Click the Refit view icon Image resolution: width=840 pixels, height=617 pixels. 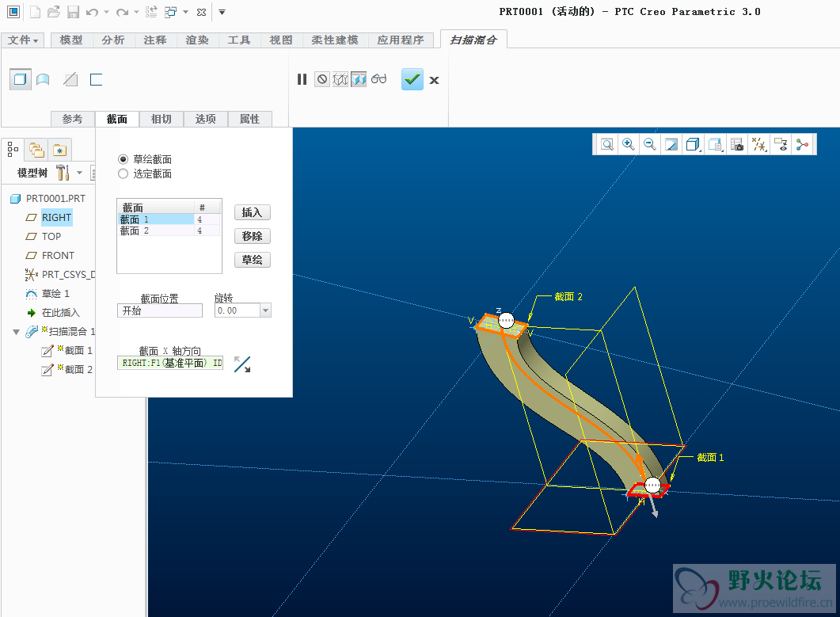[607, 144]
